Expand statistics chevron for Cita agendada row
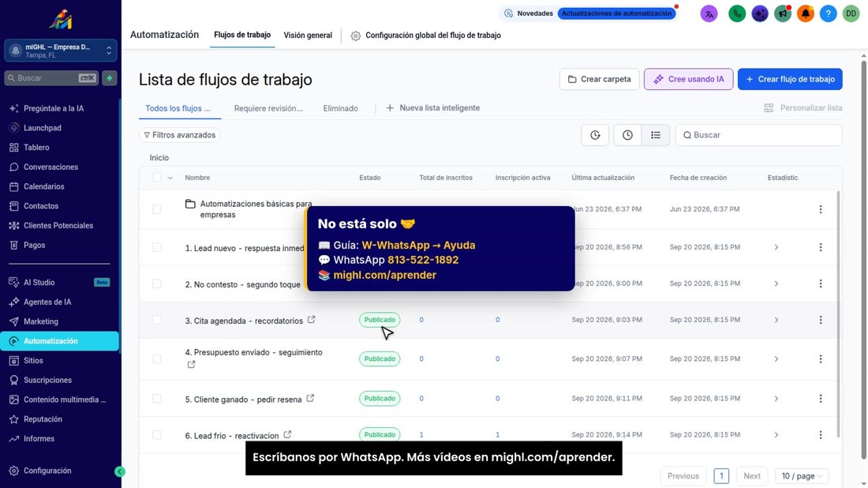Viewport: 868px width, 488px height. (x=776, y=320)
